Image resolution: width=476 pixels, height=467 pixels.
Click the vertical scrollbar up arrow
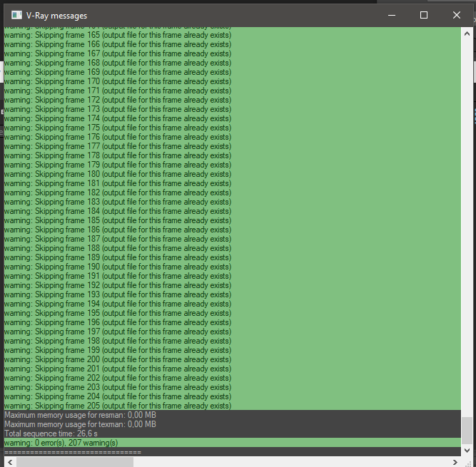pyautogui.click(x=467, y=34)
